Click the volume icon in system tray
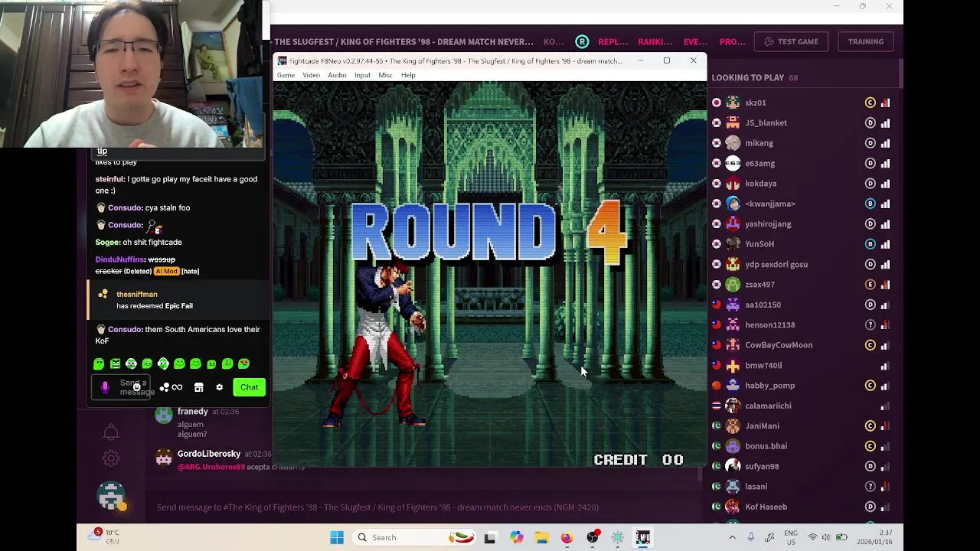This screenshot has width=980, height=551. (826, 537)
